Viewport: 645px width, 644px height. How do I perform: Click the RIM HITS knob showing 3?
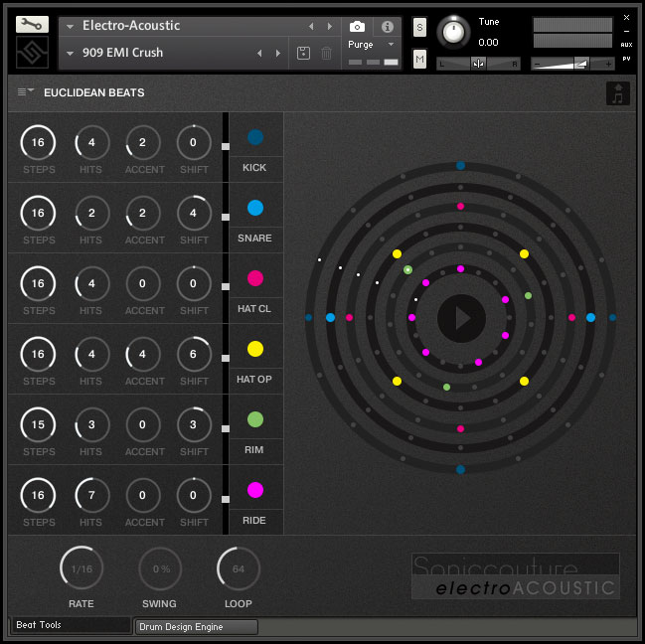tap(91, 424)
